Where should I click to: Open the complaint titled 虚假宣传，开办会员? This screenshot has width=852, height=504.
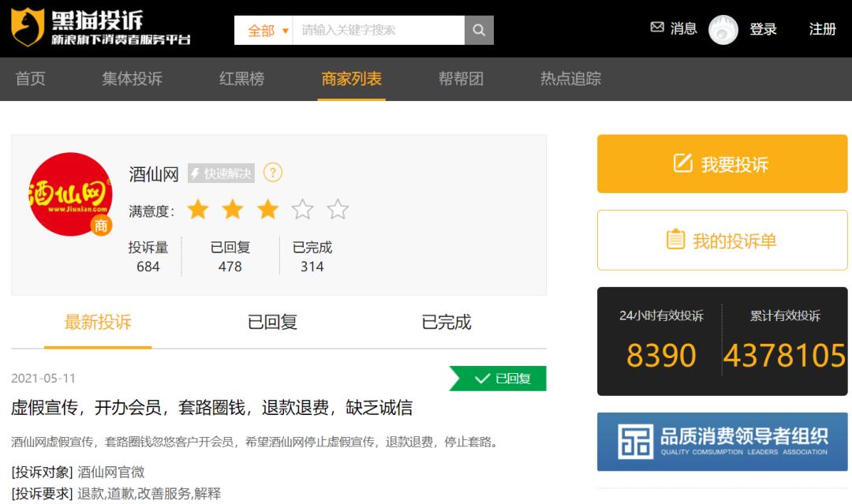click(211, 408)
